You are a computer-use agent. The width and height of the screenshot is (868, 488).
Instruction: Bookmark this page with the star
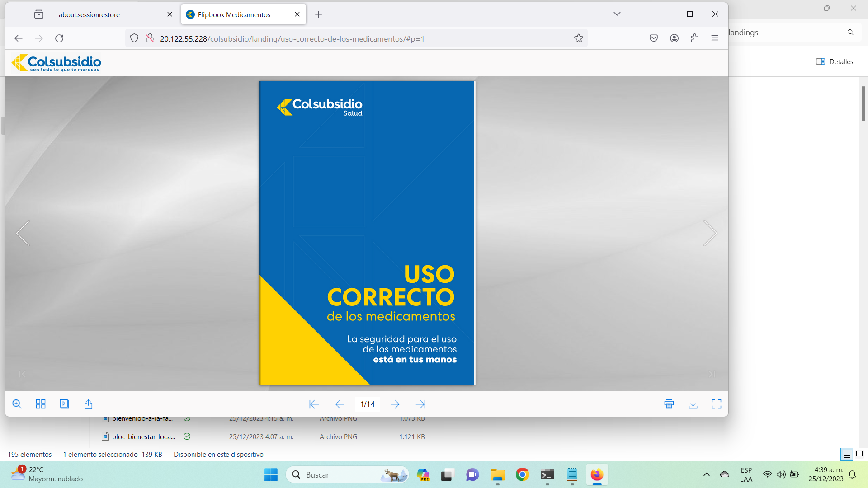pos(578,38)
